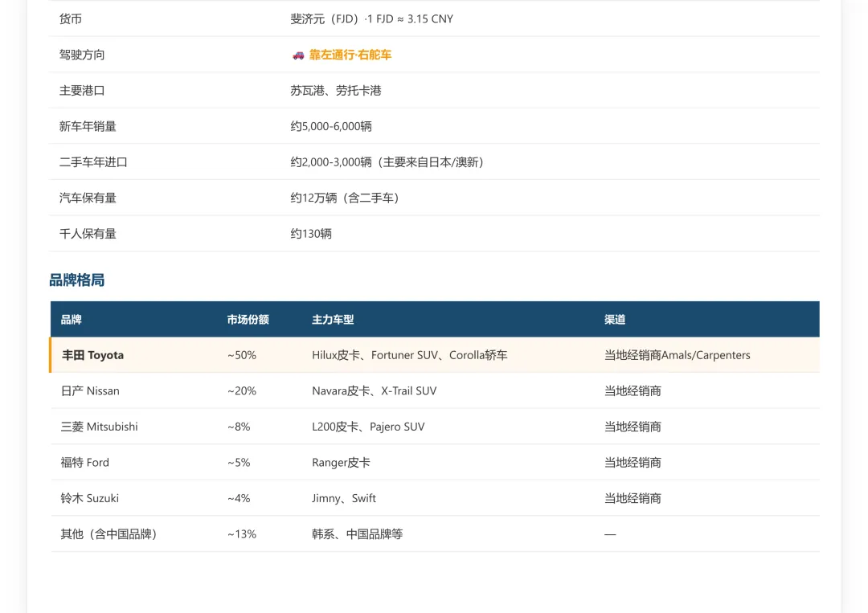This screenshot has width=868, height=613.
Task: Click the car emoji icon beside 靠左通行
Action: point(298,55)
